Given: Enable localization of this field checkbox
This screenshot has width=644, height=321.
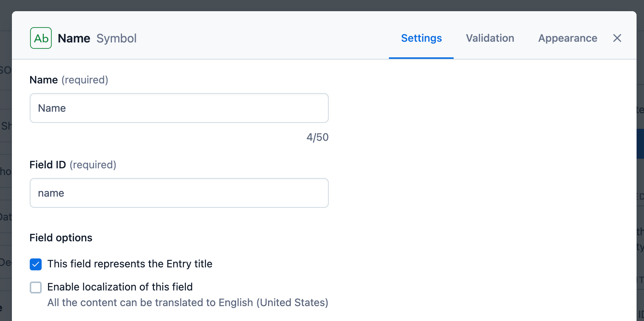Looking at the screenshot, I should click(x=36, y=287).
